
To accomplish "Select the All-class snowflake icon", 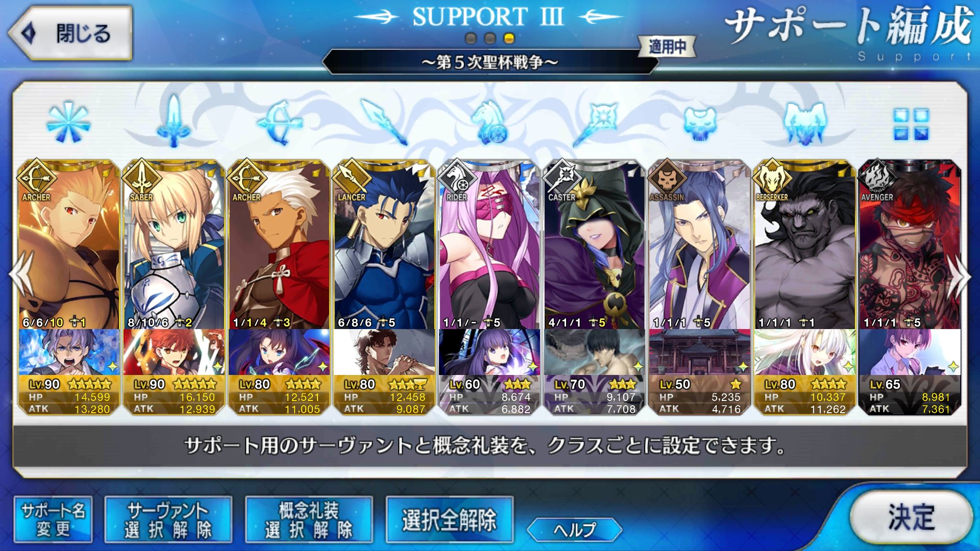I will pos(68,122).
